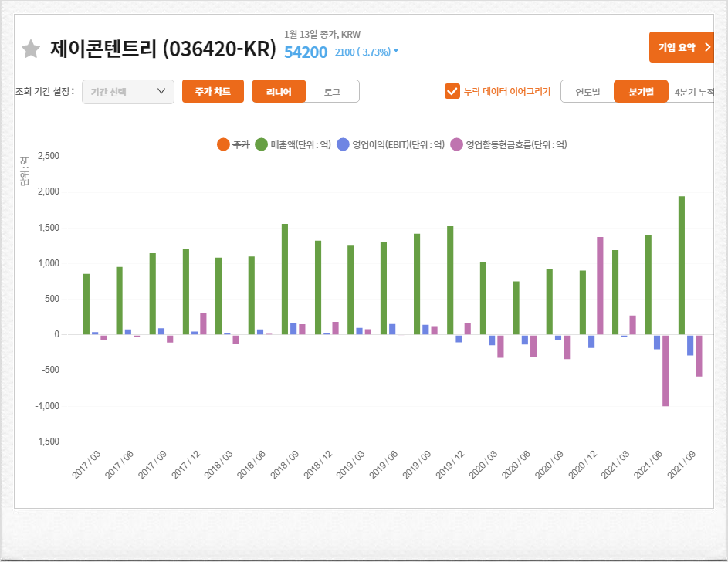Click the 제이콘텐트리 (036420-KR) title

(x=163, y=49)
